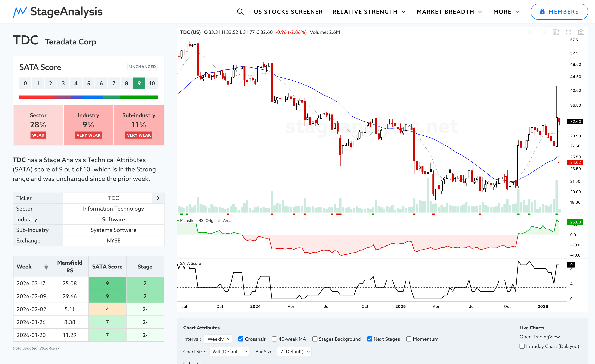The height and width of the screenshot is (364, 595).
Task: Open US Stocks Screener page
Action: [x=288, y=12]
